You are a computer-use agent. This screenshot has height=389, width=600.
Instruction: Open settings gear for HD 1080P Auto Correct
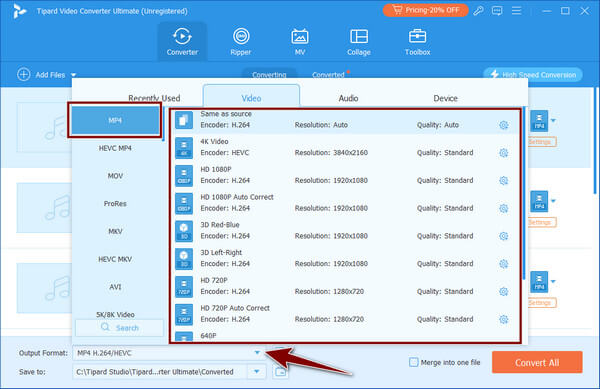pyautogui.click(x=504, y=208)
